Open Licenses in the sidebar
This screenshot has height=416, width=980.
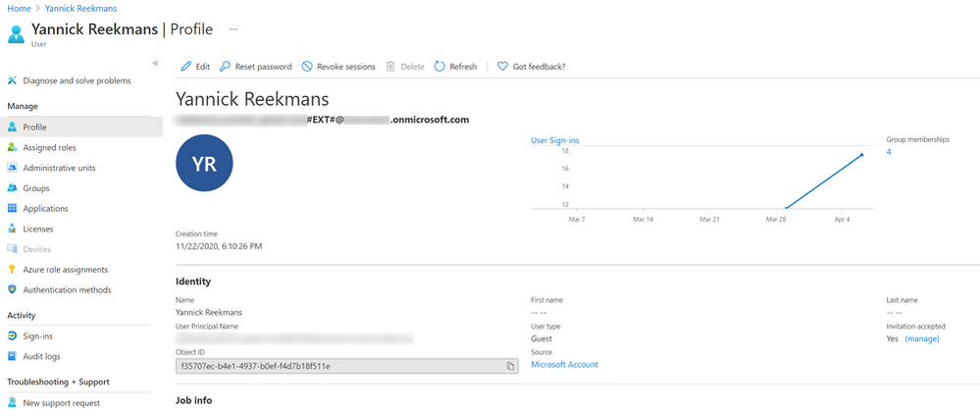coord(39,229)
